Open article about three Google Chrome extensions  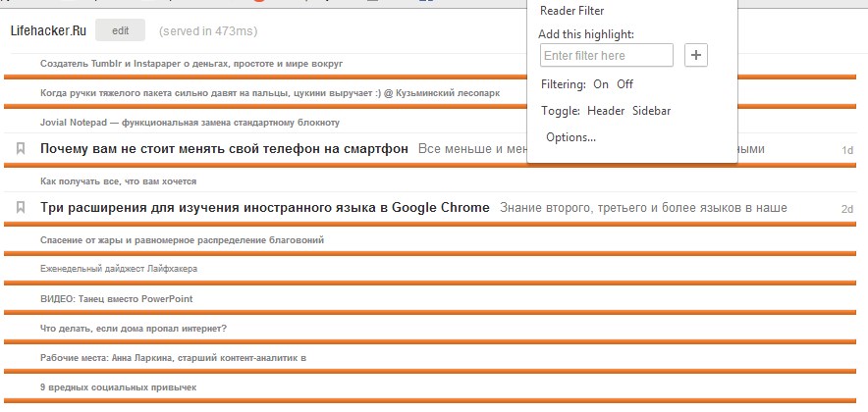coord(264,208)
